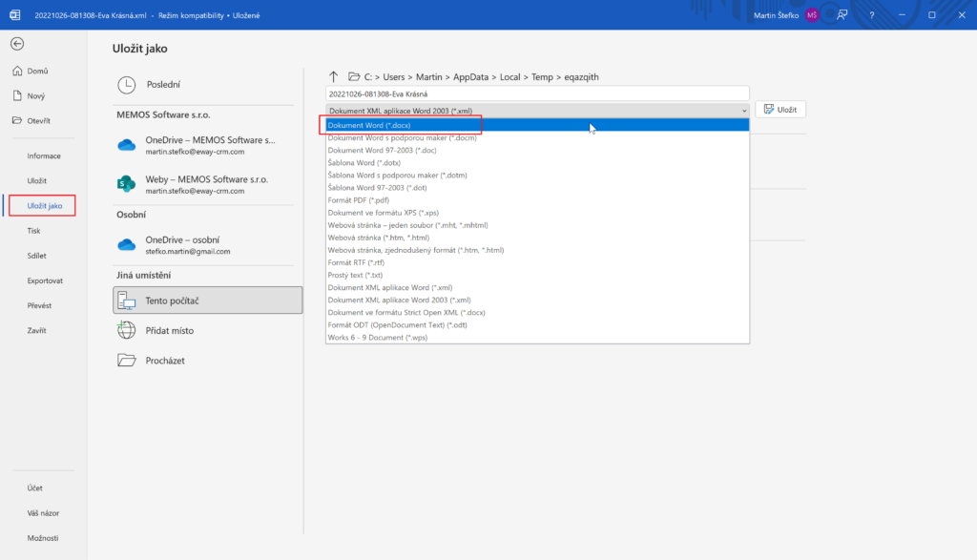Click Zavřít to close the document

coord(37,330)
